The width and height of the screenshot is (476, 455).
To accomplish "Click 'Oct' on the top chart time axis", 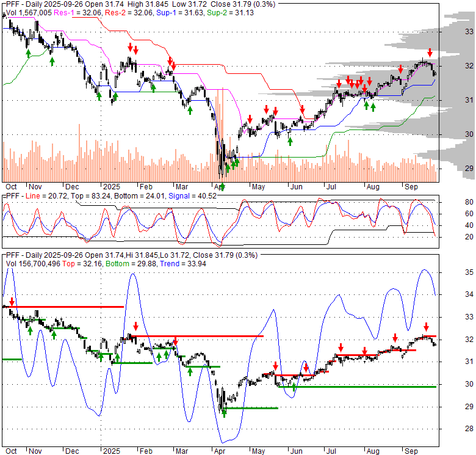I will (11, 187).
